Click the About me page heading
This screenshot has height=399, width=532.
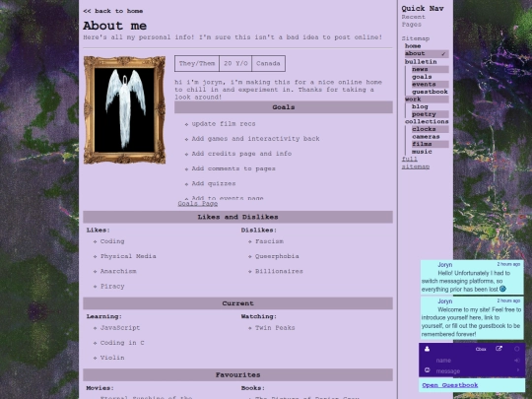pos(114,26)
